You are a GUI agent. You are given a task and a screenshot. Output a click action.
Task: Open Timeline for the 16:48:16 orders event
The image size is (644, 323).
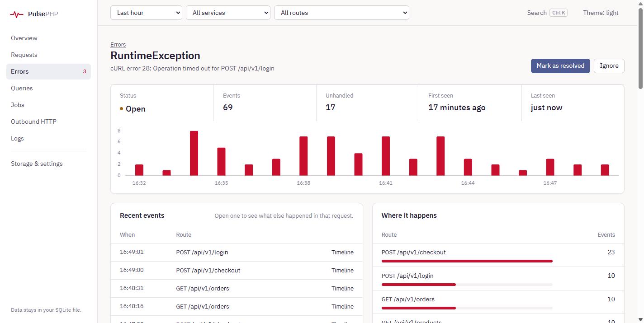tap(342, 306)
